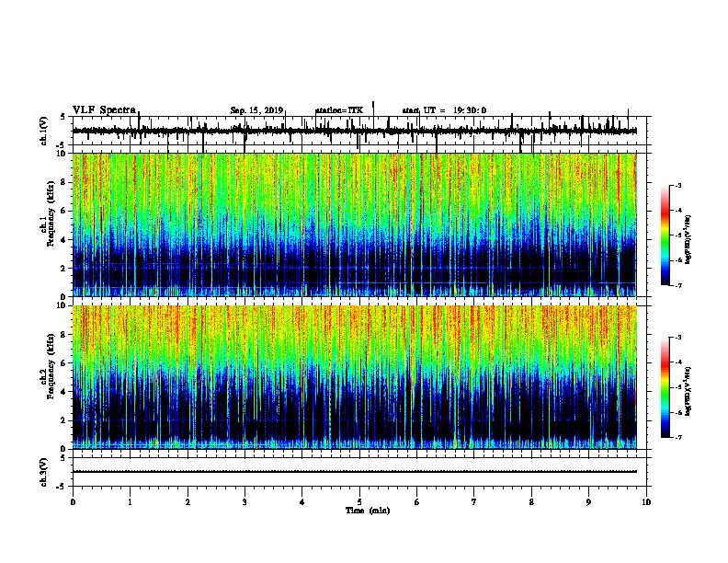Click time axis tick label "9"
This screenshot has width=728, height=563.
588,502
